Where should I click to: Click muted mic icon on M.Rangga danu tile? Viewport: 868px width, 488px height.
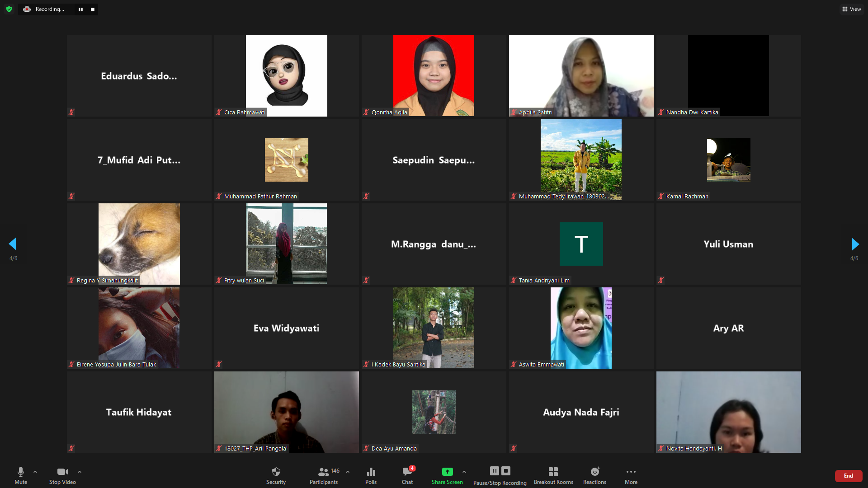(366, 280)
